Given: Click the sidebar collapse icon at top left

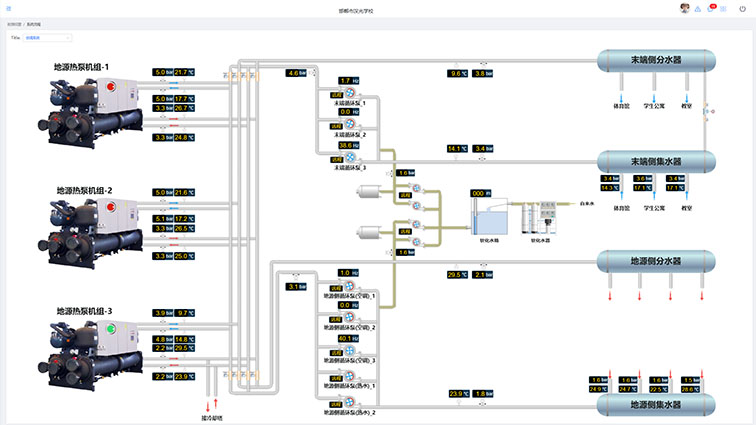Looking at the screenshot, I should point(9,9).
